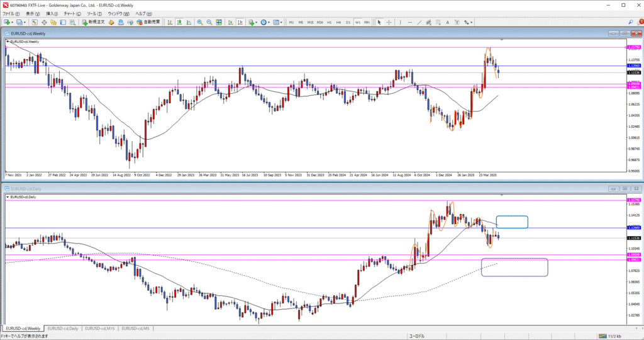This screenshot has width=644, height=340.
Task: Open the search magnifier icon
Action: click(x=630, y=22)
